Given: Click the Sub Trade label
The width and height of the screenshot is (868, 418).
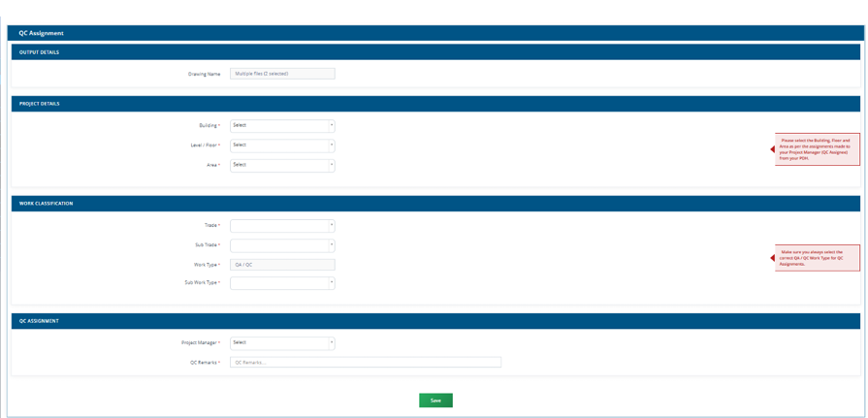Looking at the screenshot, I should 207,245.
